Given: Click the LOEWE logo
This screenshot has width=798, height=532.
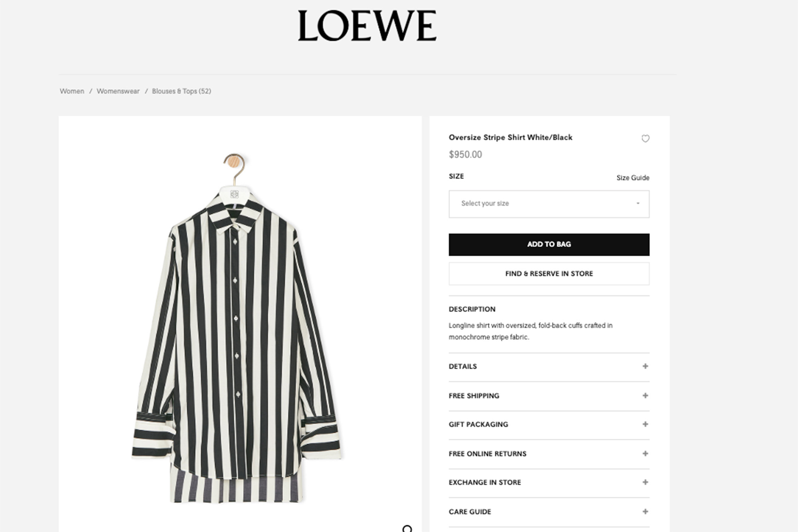Looking at the screenshot, I should pos(367,26).
